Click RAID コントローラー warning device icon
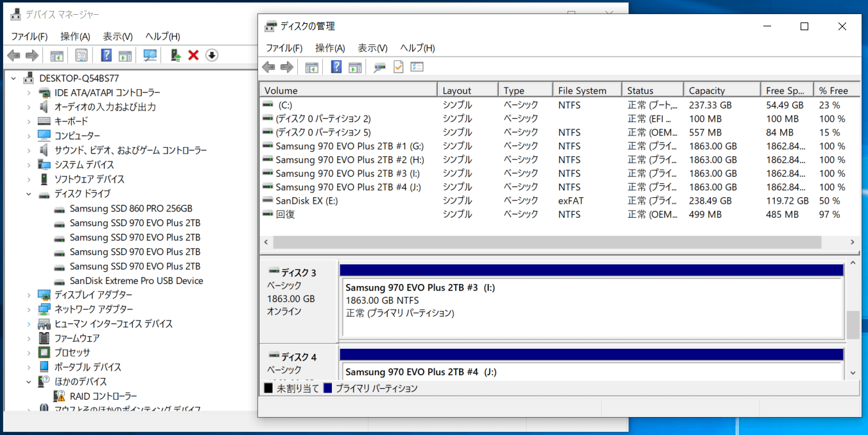 tap(60, 396)
